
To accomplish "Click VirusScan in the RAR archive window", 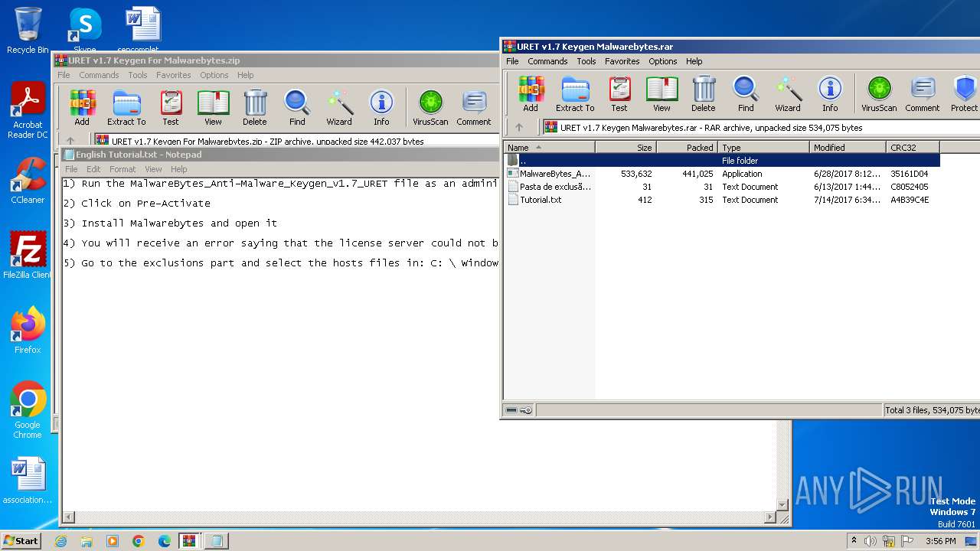I will tap(879, 94).
